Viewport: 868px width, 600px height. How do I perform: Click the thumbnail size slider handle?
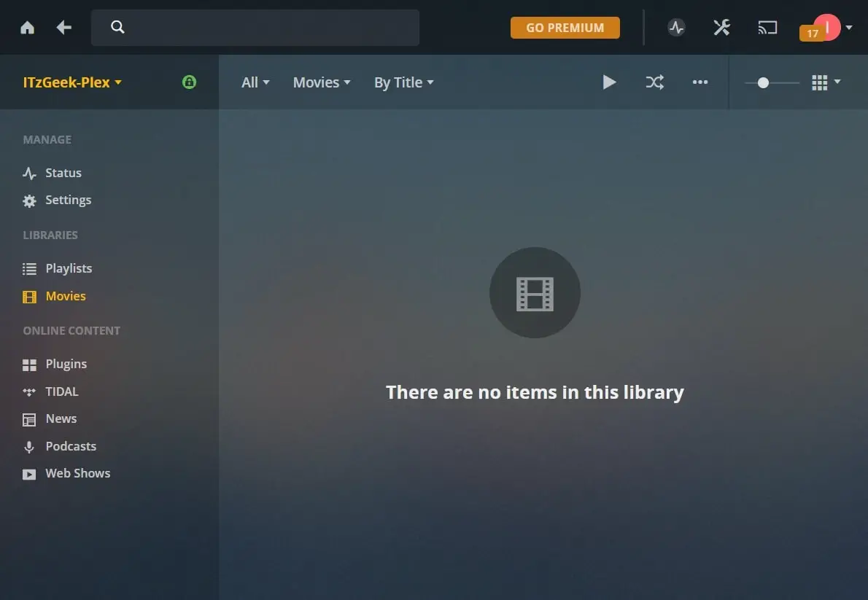763,82
